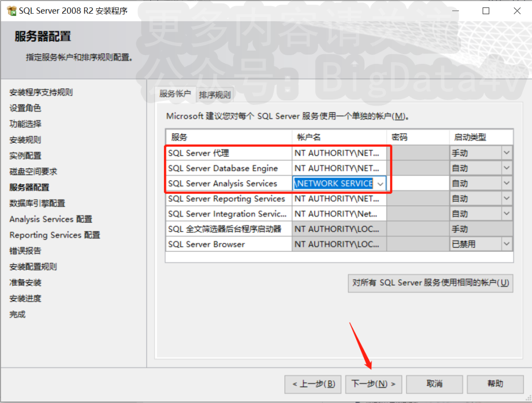532x403 pixels.
Task: Click 安装配置规则 in the steps list
Action: pyautogui.click(x=33, y=267)
